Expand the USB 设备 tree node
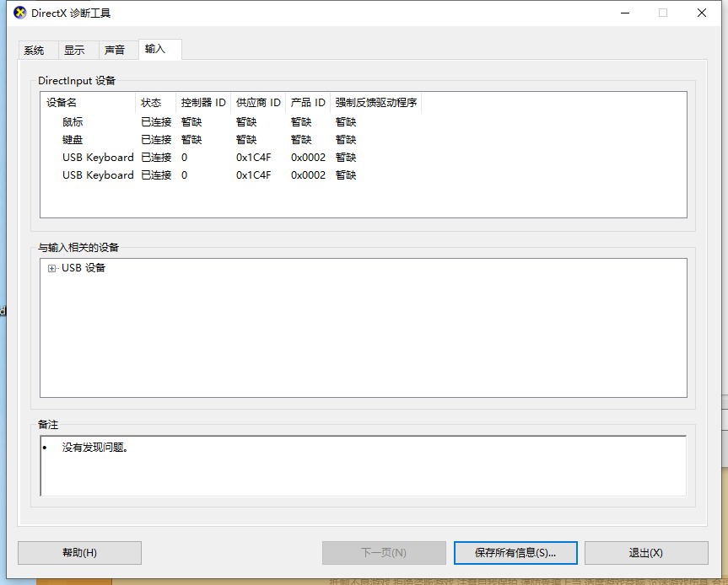Viewport: 728px width, 585px height. click(x=51, y=269)
